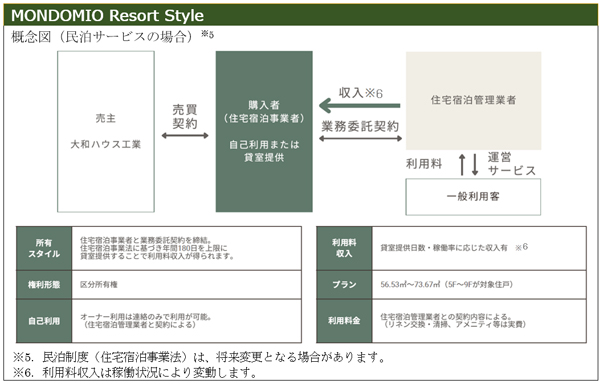Select the オーナー利用は連絡のみで利用が可能 description
This screenshot has height=384, width=600.
click(145, 321)
